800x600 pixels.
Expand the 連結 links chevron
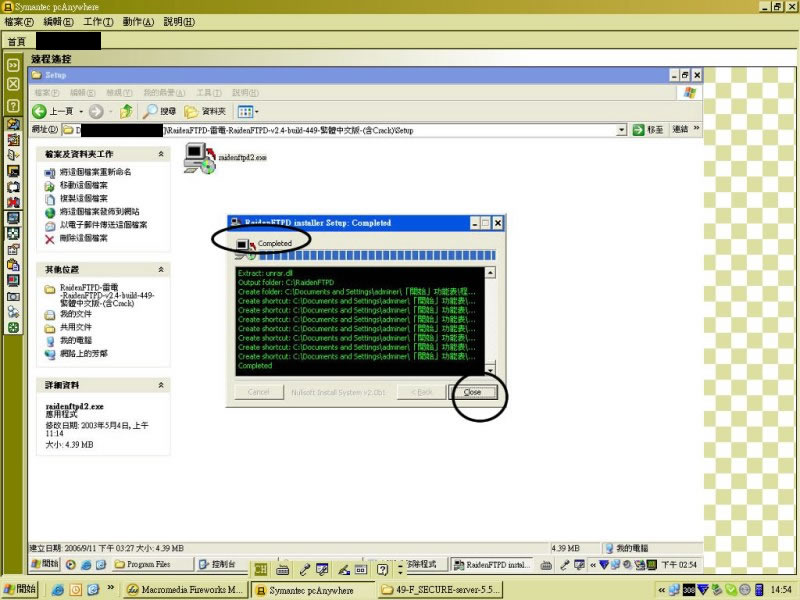(x=696, y=129)
